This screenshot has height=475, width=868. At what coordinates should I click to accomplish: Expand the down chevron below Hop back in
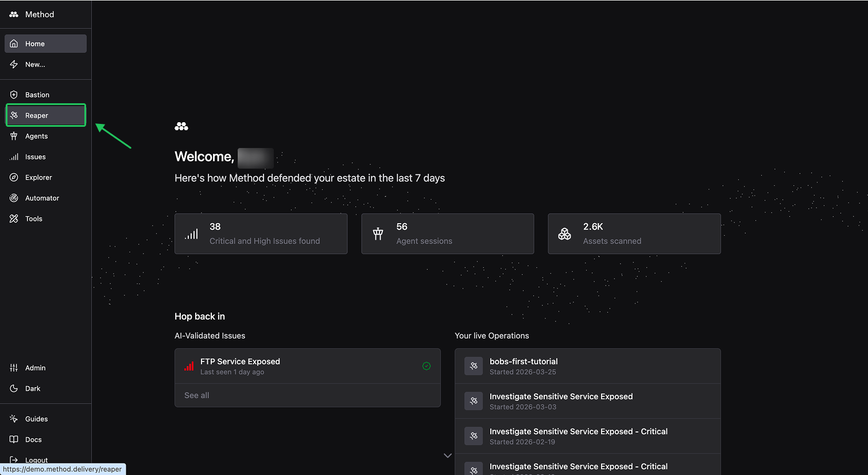448,455
